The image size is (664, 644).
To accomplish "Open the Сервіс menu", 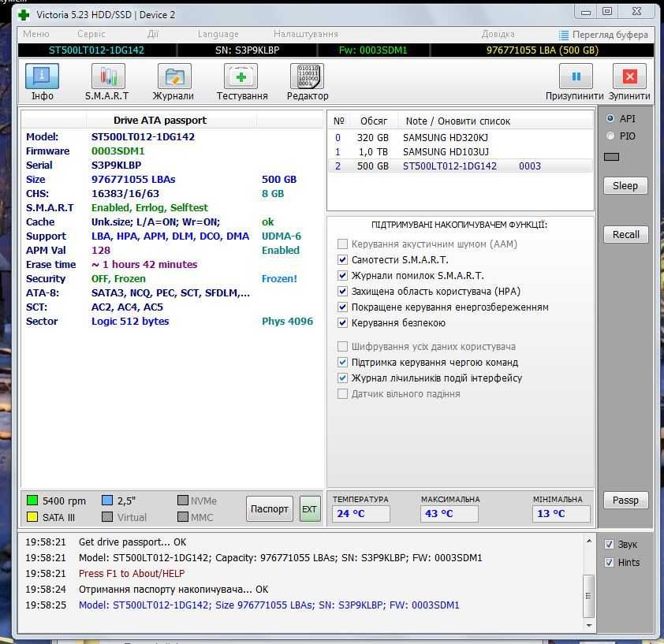I will coord(91,34).
